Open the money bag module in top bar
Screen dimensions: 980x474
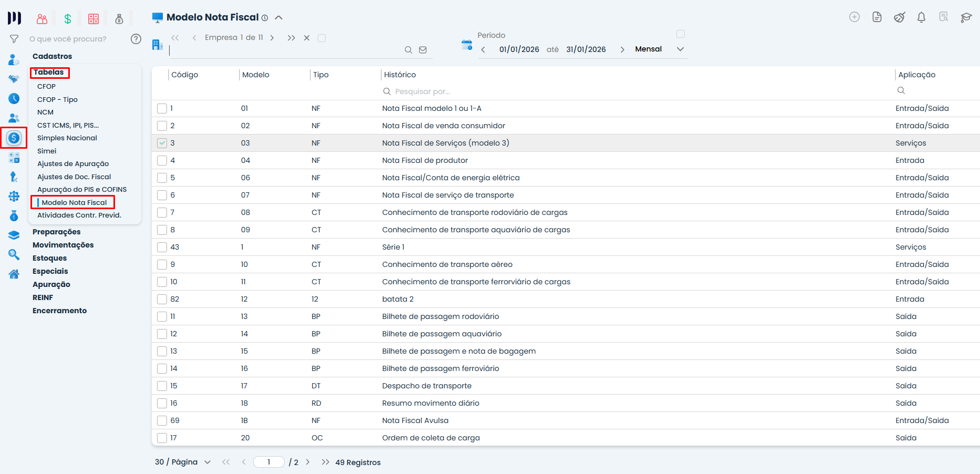pyautogui.click(x=119, y=19)
